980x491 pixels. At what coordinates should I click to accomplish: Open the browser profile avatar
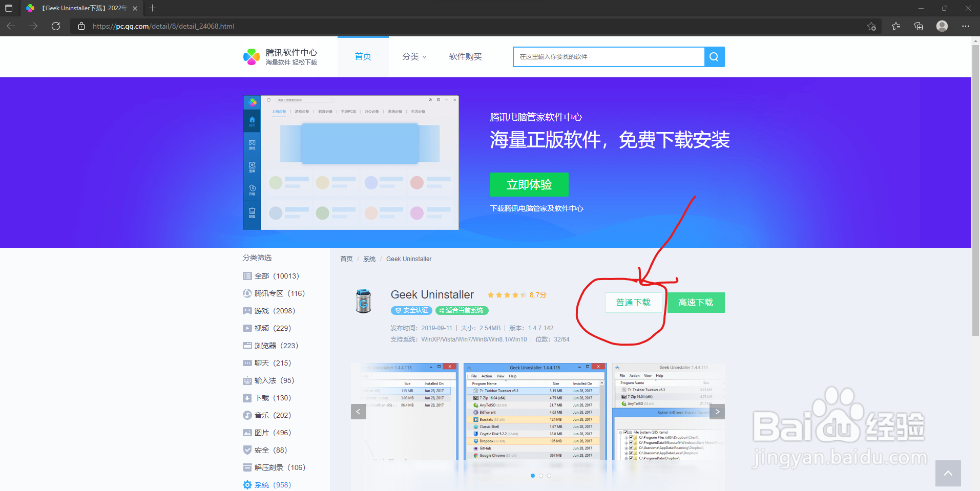click(x=942, y=26)
